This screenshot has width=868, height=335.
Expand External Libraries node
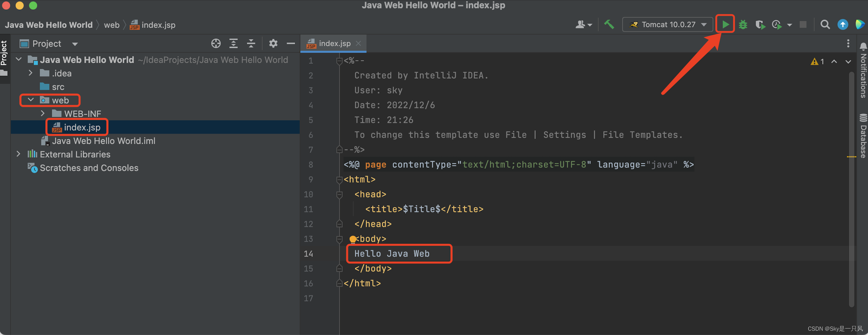[x=19, y=154]
